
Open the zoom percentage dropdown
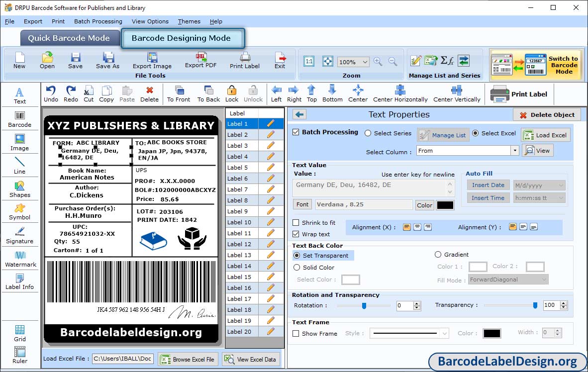click(365, 62)
